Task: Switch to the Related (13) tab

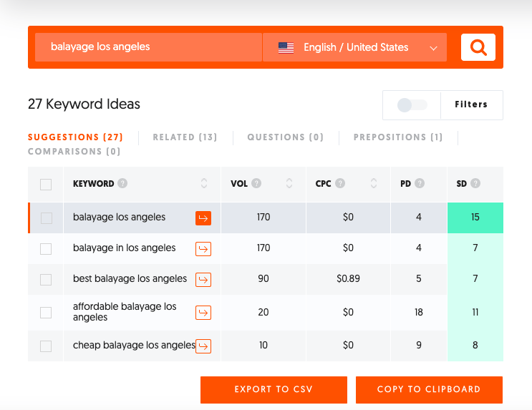Action: [x=185, y=137]
